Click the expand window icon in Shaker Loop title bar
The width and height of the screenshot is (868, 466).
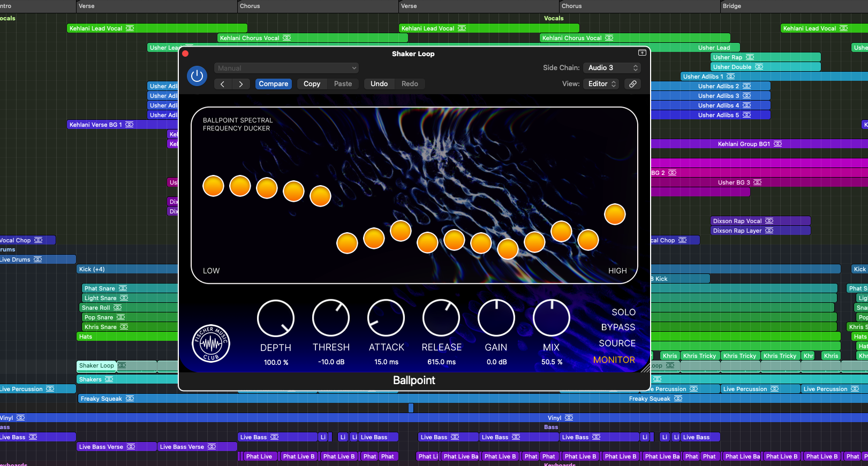pyautogui.click(x=642, y=52)
